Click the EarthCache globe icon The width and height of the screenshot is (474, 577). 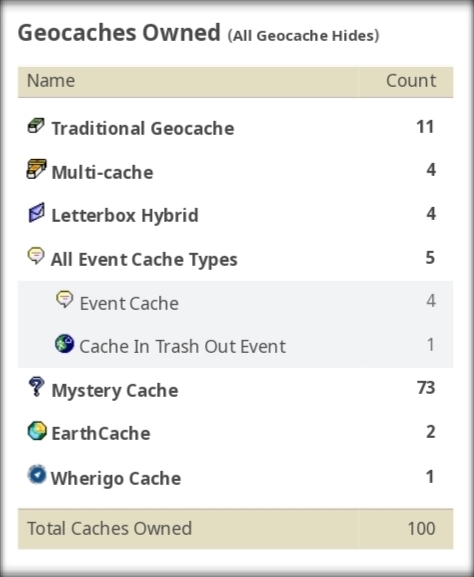click(37, 431)
